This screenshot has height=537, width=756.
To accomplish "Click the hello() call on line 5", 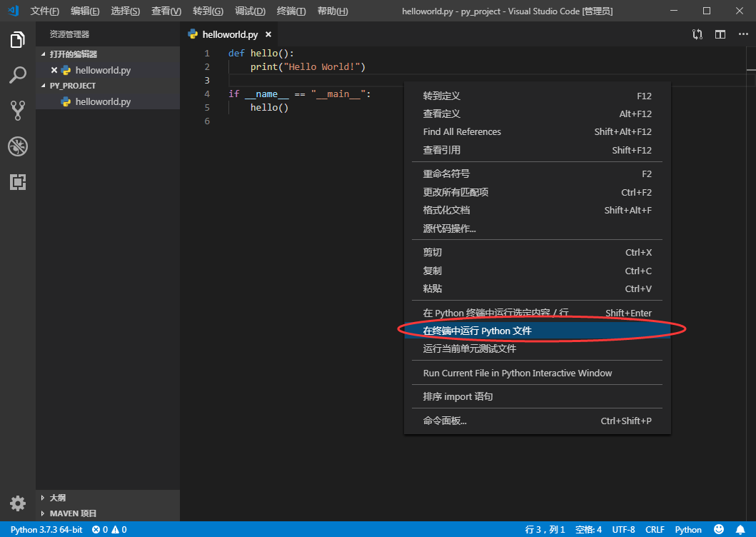I will [269, 107].
